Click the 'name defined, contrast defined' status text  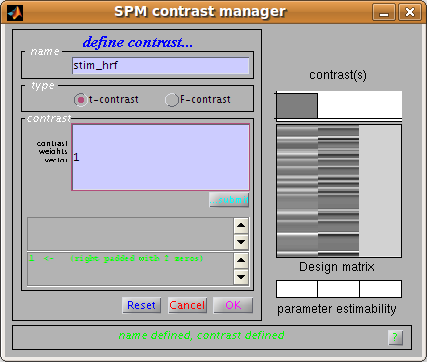(201, 335)
